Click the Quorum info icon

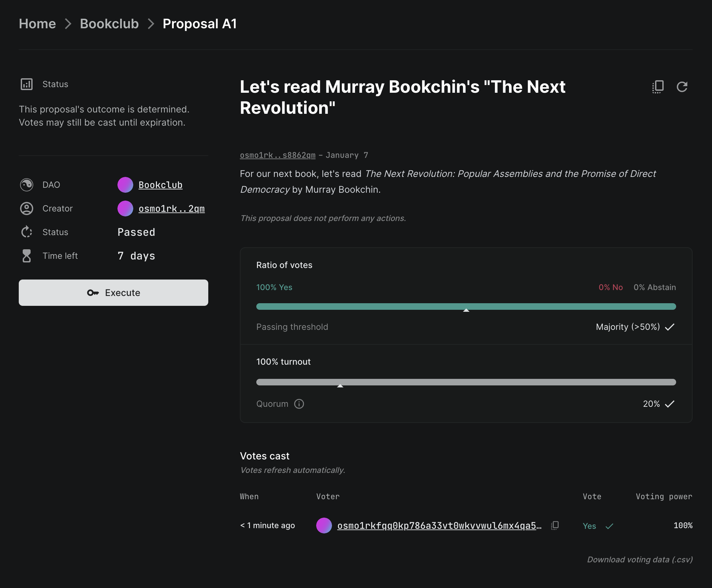point(299,404)
